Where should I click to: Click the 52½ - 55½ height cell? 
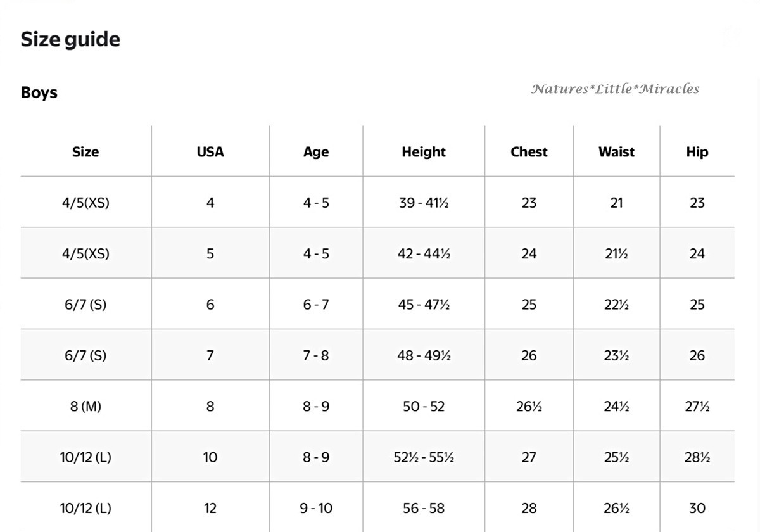pyautogui.click(x=424, y=457)
